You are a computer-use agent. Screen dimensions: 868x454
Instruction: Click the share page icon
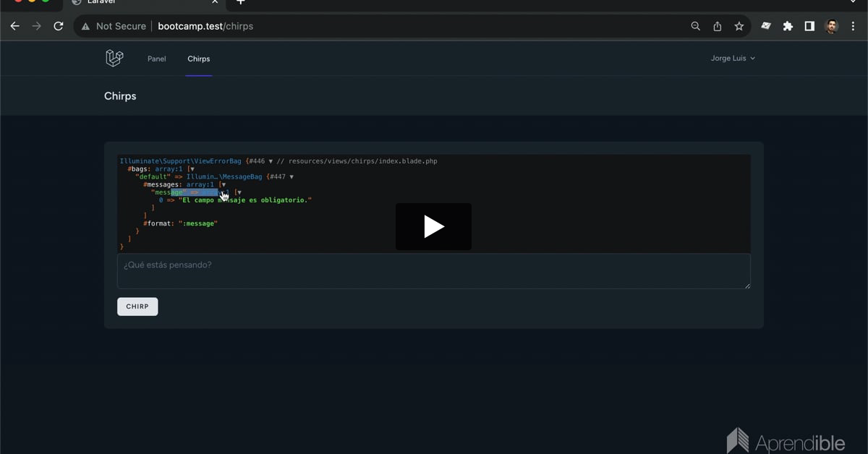tap(718, 26)
